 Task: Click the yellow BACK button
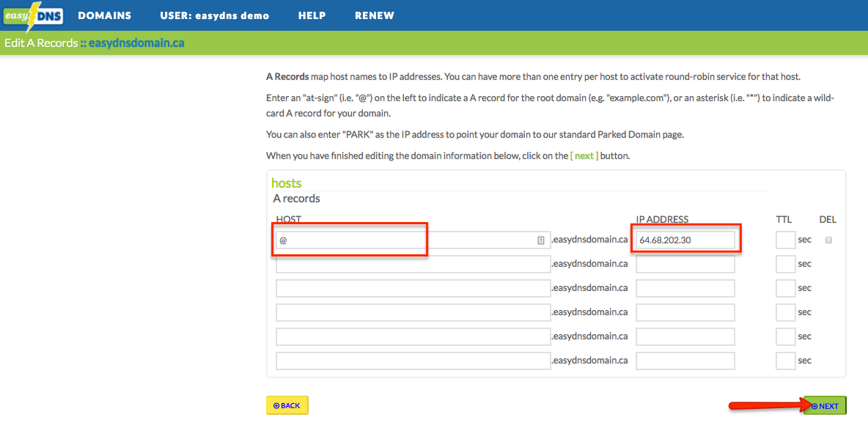[287, 405]
